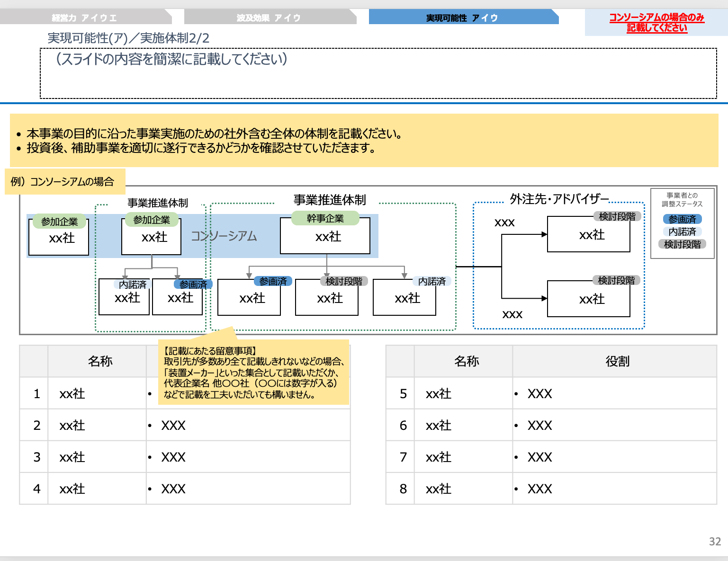The image size is (728, 561).
Task: Click the 幹事企業 label above the coordinator company
Action: coord(326,218)
